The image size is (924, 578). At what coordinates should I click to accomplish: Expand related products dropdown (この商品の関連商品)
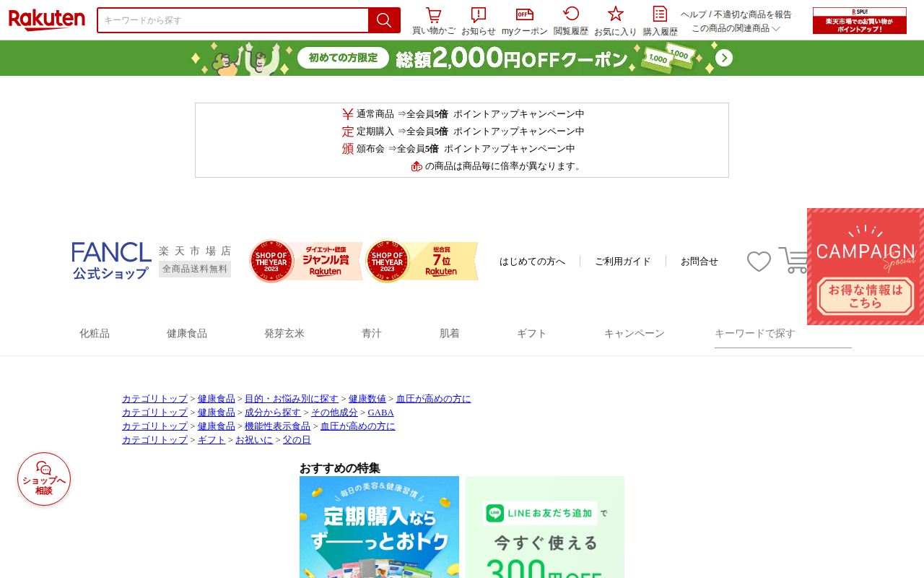pos(736,28)
